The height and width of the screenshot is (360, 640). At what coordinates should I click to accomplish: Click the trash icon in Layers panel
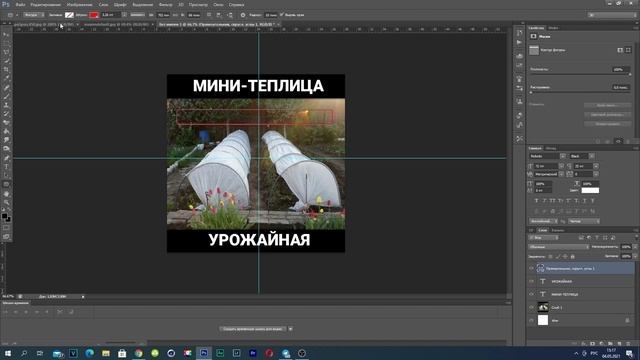tap(628, 344)
